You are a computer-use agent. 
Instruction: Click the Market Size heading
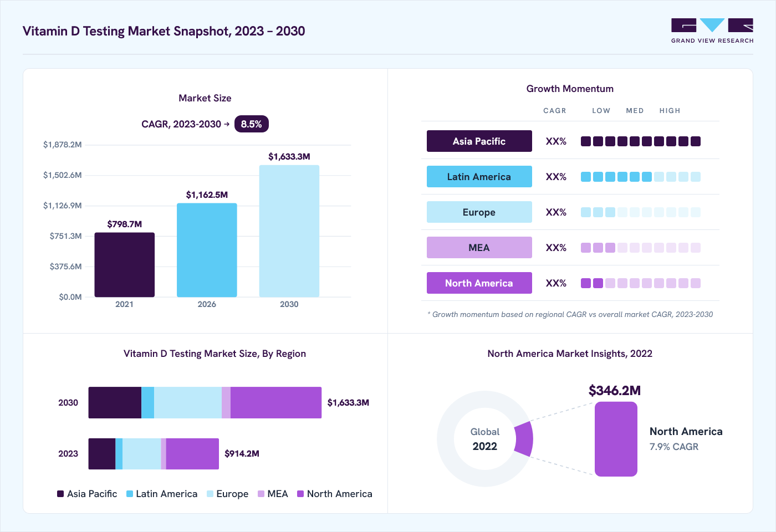205,98
